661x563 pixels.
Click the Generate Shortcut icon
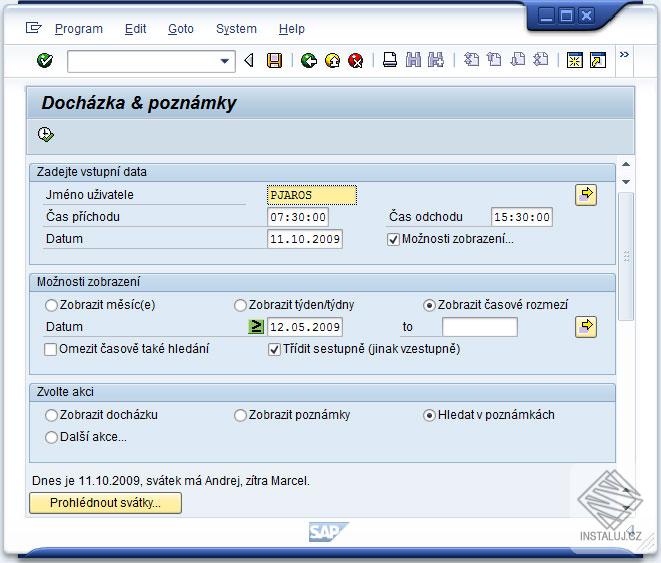pyautogui.click(x=598, y=60)
